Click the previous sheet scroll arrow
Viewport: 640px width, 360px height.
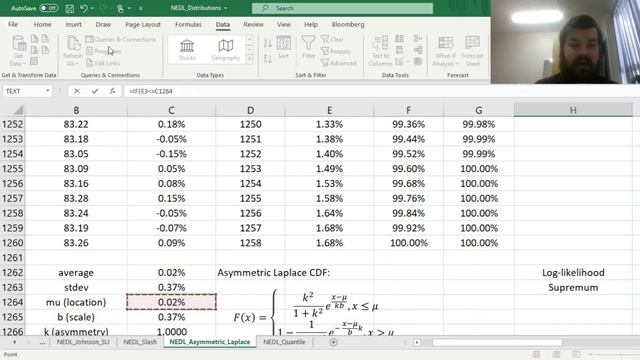[x=15, y=342]
